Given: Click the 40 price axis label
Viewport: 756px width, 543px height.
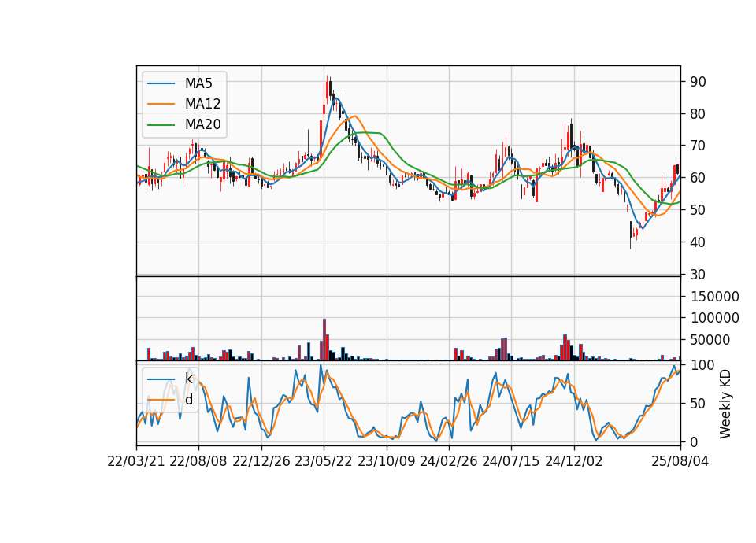Looking at the screenshot, I should point(699,242).
